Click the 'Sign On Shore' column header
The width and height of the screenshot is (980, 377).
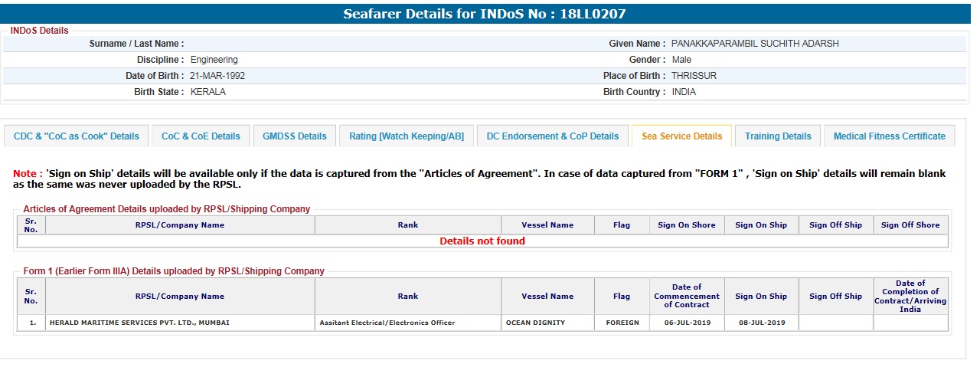pyautogui.click(x=687, y=225)
